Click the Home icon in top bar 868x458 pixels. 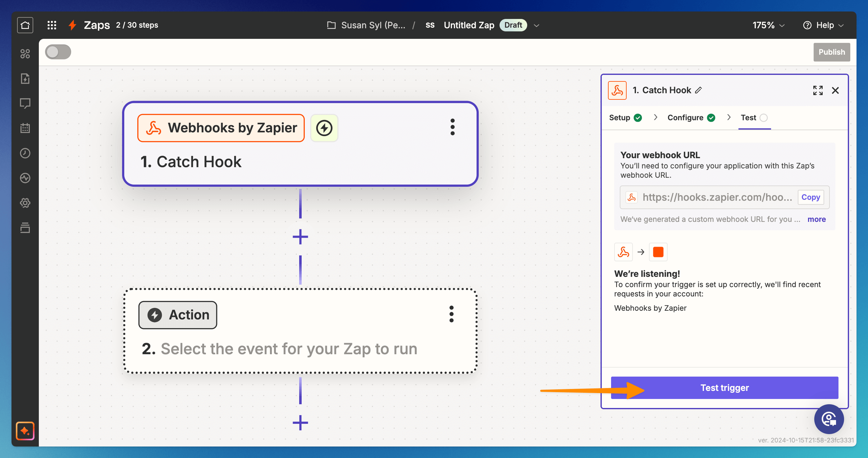[25, 25]
